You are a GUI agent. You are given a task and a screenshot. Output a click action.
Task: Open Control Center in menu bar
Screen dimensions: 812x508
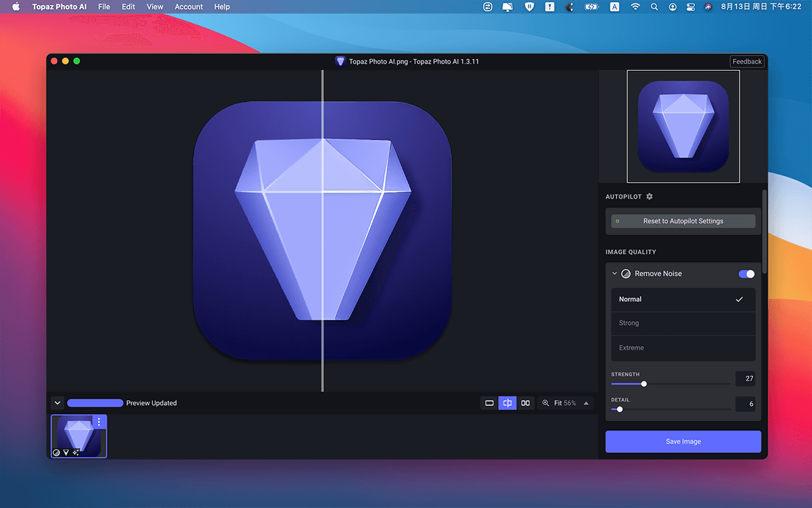coord(691,7)
